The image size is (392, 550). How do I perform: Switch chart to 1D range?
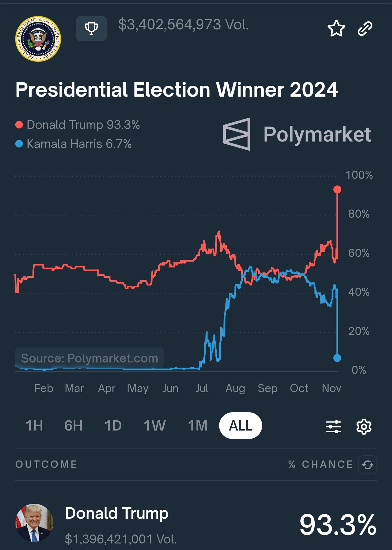pyautogui.click(x=113, y=426)
